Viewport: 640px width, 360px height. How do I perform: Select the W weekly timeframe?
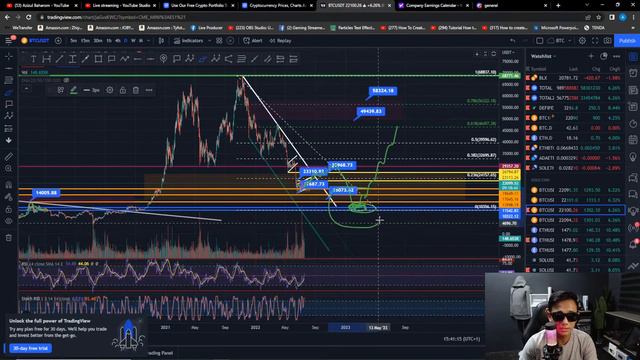(x=133, y=41)
